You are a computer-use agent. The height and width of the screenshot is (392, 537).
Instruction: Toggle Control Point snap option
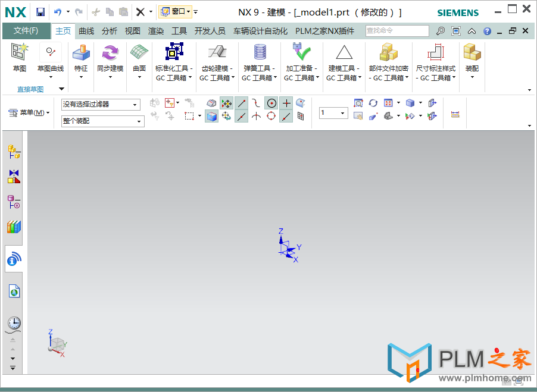(257, 104)
